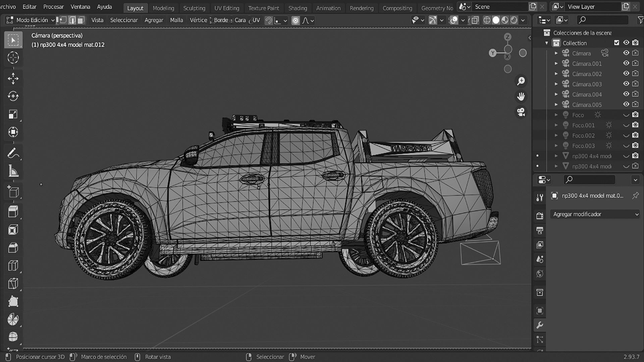Activate the Rotate tool

[x=13, y=97]
